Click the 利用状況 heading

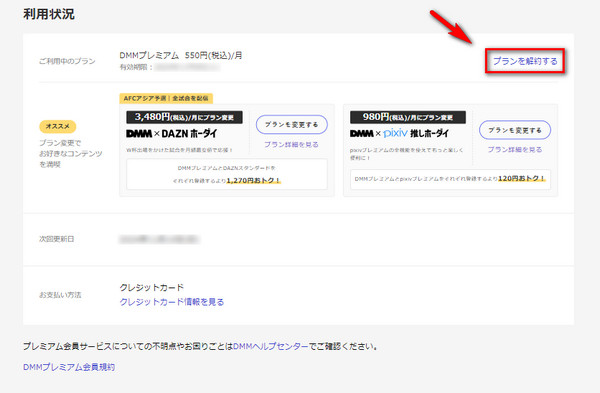tap(49, 14)
